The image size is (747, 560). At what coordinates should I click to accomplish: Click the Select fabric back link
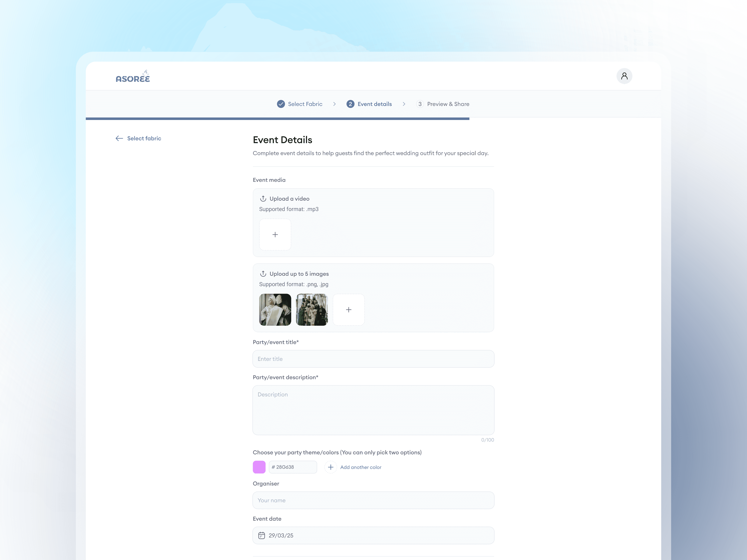[x=144, y=138]
